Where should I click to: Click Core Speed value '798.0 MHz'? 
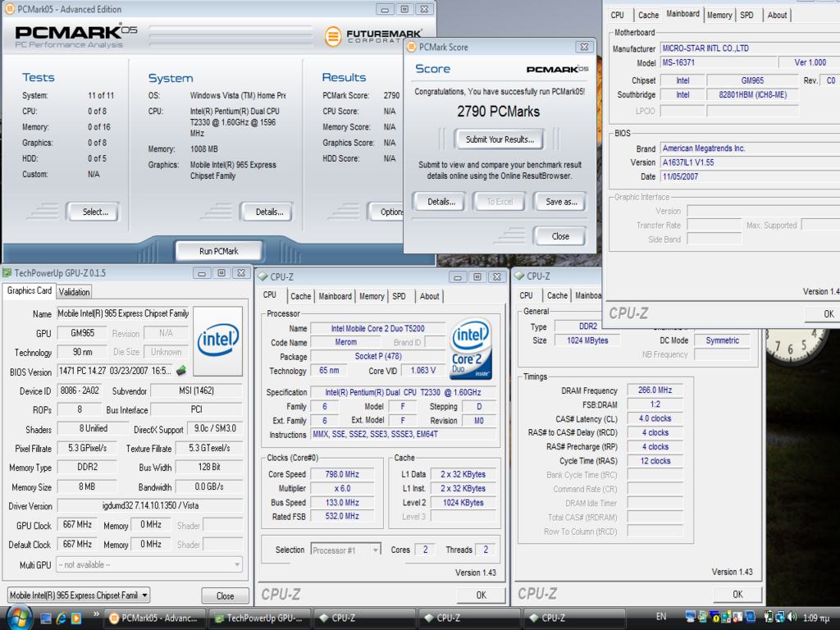[x=342, y=474]
